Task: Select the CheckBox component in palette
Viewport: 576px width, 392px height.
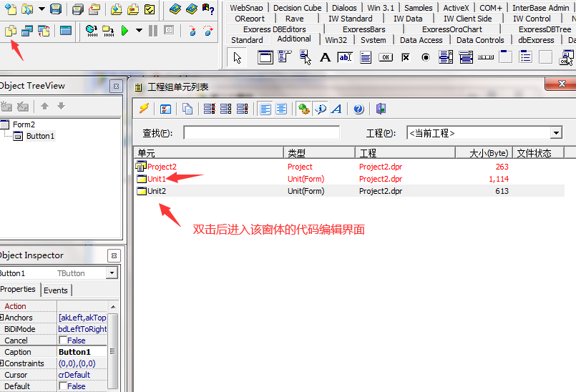Action: tap(406, 57)
